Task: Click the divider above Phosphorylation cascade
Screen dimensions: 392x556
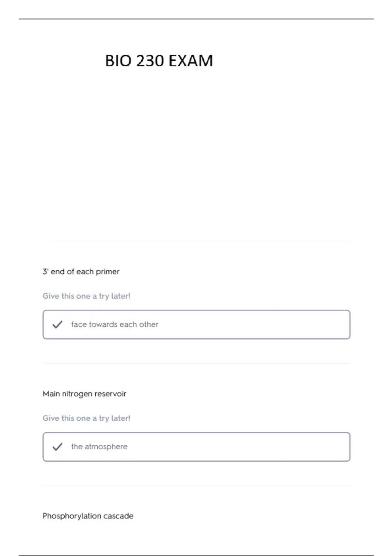Action: (196, 486)
